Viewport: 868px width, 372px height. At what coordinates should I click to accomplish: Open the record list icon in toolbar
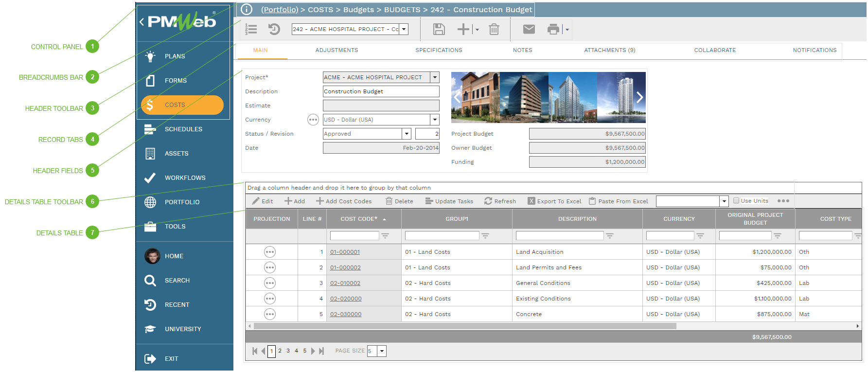[x=251, y=29]
